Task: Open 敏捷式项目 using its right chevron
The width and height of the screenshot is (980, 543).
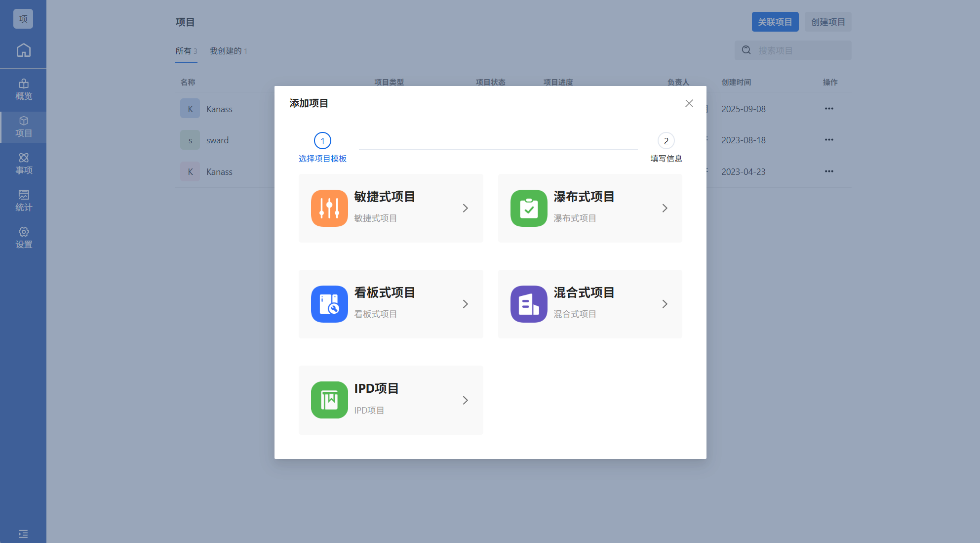Action: (465, 208)
